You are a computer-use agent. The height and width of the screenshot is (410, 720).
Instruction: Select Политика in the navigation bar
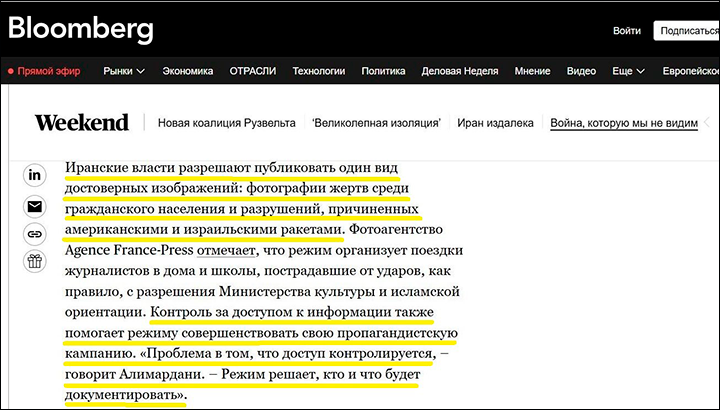(383, 71)
